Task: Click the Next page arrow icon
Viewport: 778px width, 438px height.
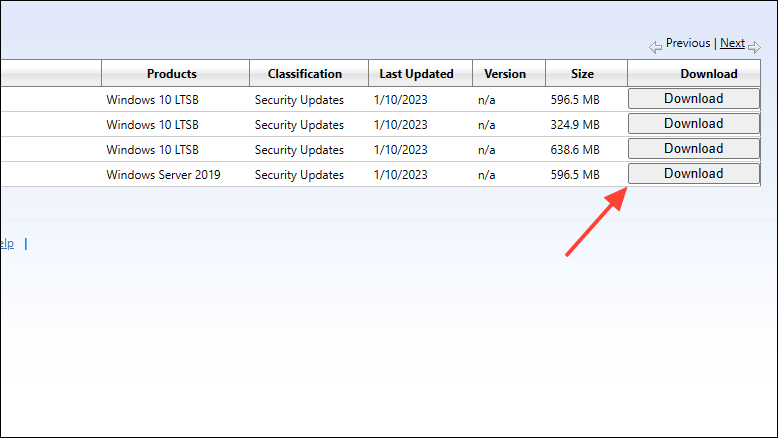Action: point(754,47)
